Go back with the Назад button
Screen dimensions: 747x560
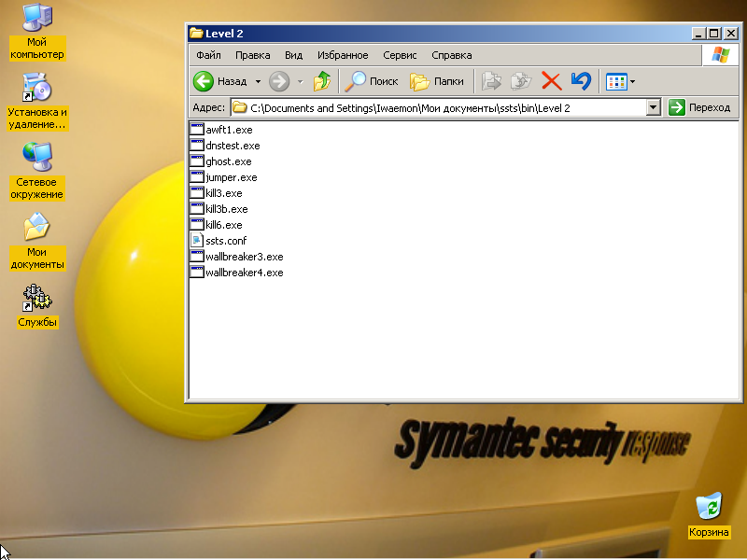(220, 81)
